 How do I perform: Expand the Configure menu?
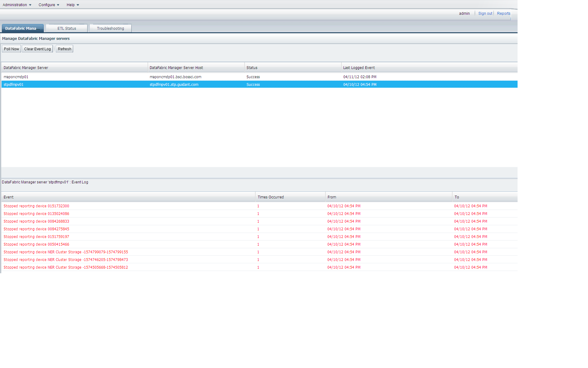(49, 5)
